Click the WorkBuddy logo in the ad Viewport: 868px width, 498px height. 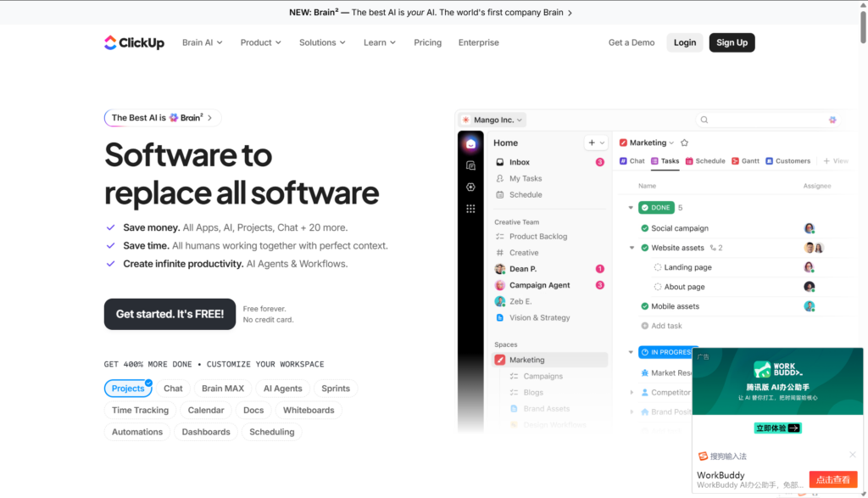(778, 370)
